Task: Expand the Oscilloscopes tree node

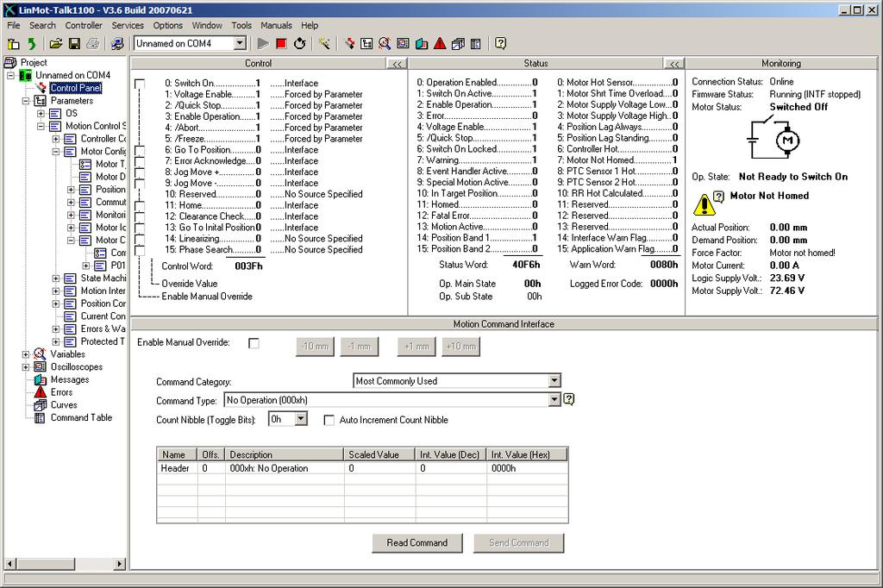Action: coord(25,367)
